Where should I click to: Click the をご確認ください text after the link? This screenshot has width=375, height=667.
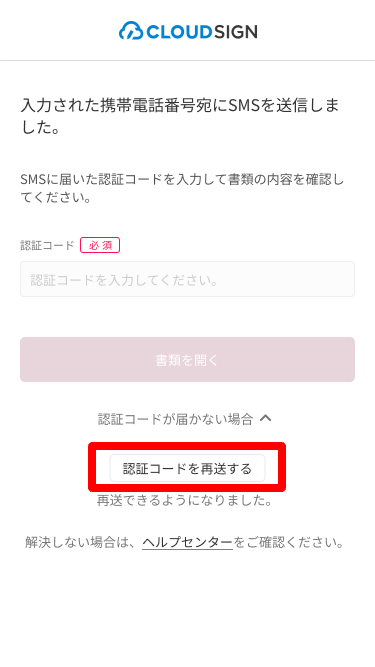coord(289,542)
